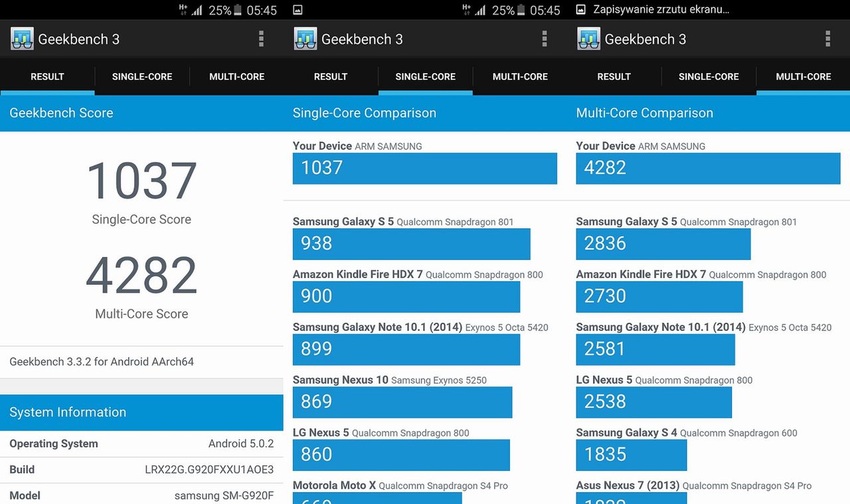The image size is (850, 504).
Task: Tap LG Nexus 5 bar showing 860
Action: point(401,455)
